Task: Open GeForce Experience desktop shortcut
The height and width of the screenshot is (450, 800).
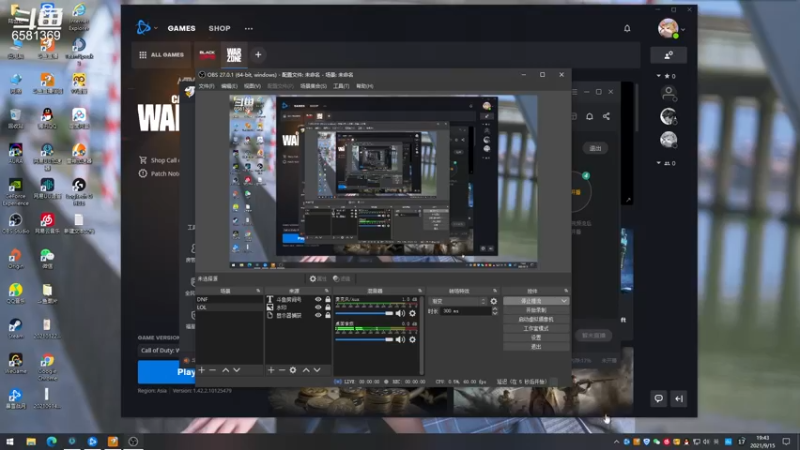Action: click(15, 191)
